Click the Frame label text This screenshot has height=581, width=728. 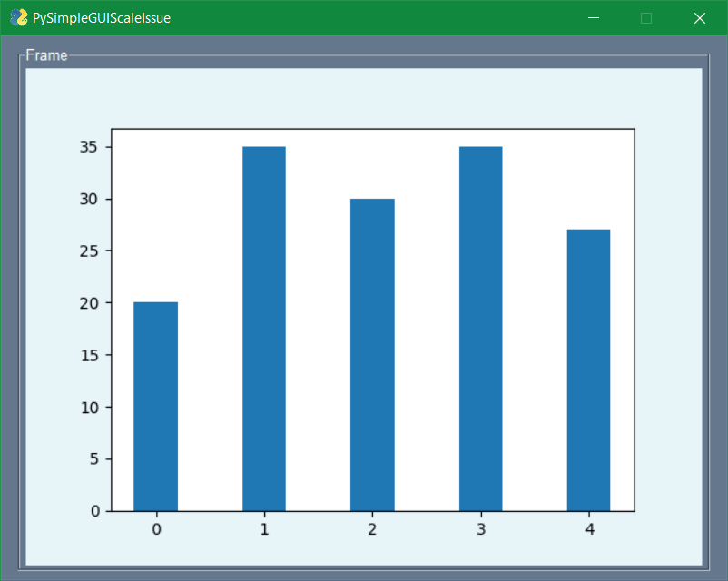click(x=45, y=54)
